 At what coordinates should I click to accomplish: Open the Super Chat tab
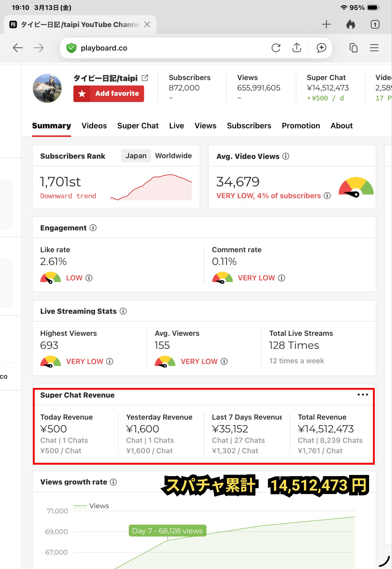point(138,126)
